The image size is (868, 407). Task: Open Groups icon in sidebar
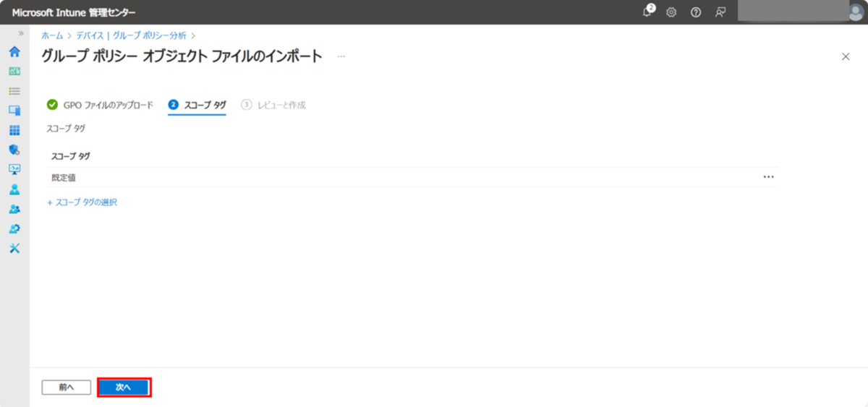14,209
